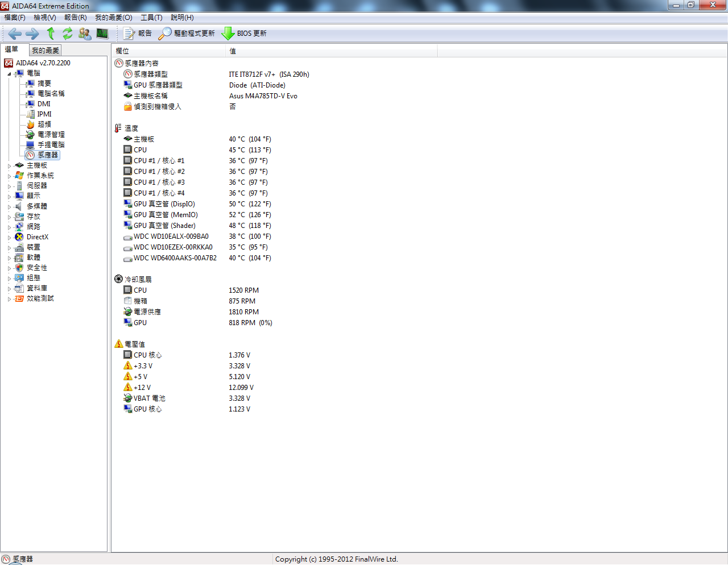
Task: Expand the 網路 tree node
Action: [x=9, y=227]
